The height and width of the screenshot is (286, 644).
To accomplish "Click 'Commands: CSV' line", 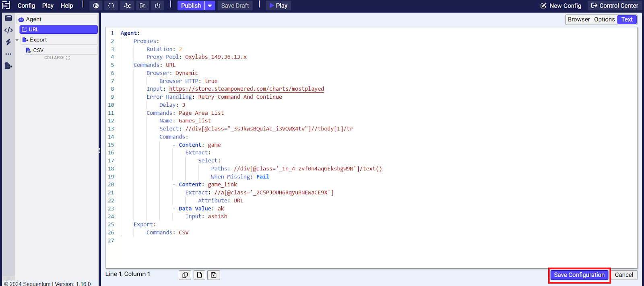I will coord(167,232).
